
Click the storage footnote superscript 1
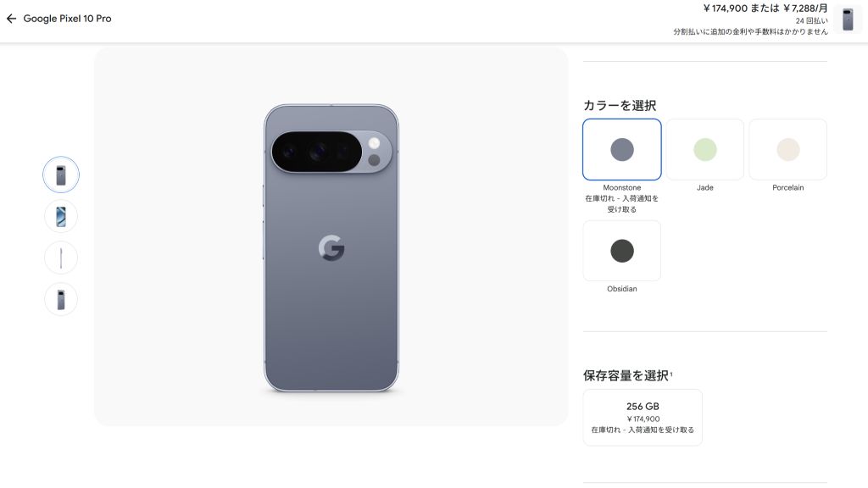click(x=671, y=374)
